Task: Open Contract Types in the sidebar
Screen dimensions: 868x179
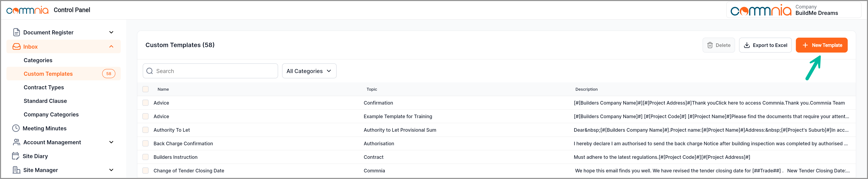Action: click(x=44, y=87)
